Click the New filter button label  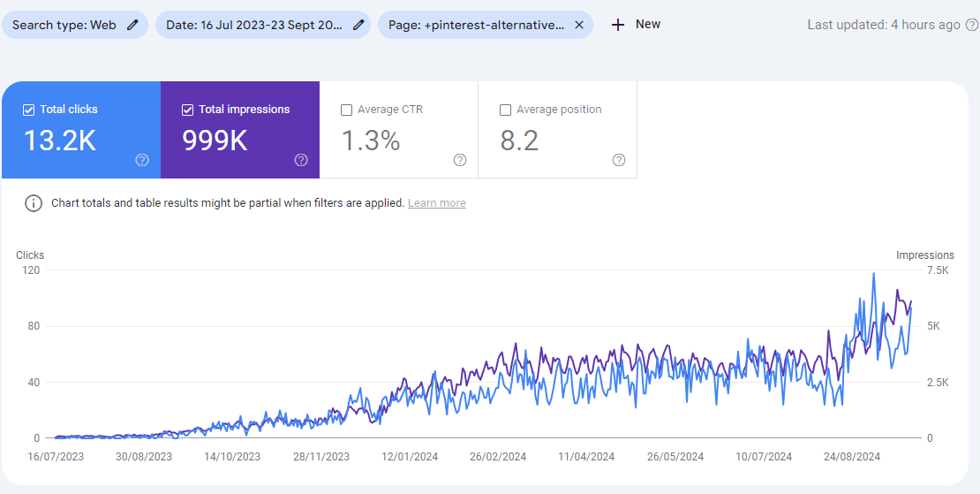click(x=648, y=25)
